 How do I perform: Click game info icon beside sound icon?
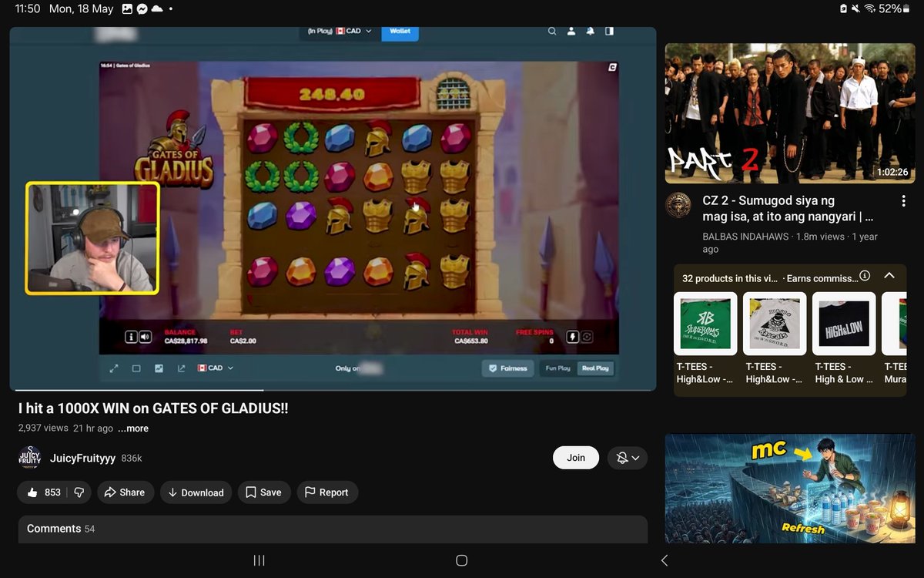131,337
